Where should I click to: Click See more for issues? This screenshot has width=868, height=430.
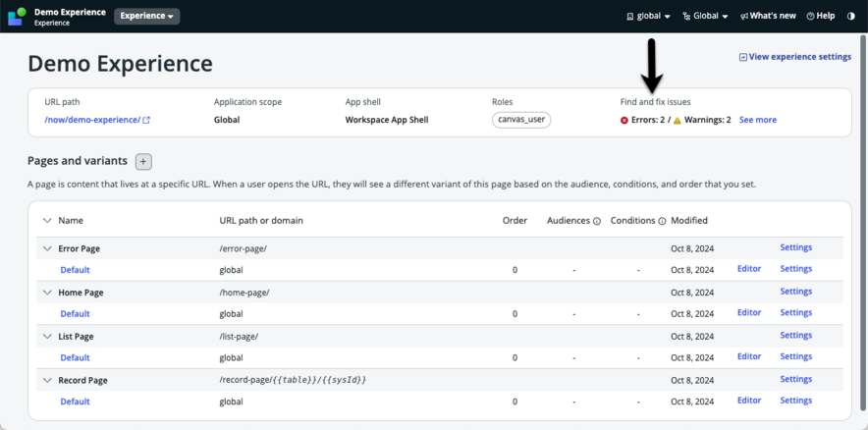tap(758, 120)
